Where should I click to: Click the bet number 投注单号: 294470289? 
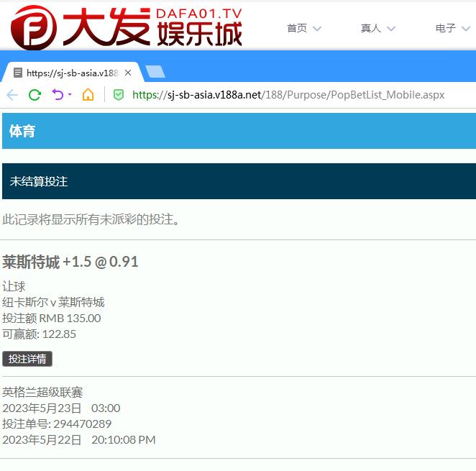point(57,424)
